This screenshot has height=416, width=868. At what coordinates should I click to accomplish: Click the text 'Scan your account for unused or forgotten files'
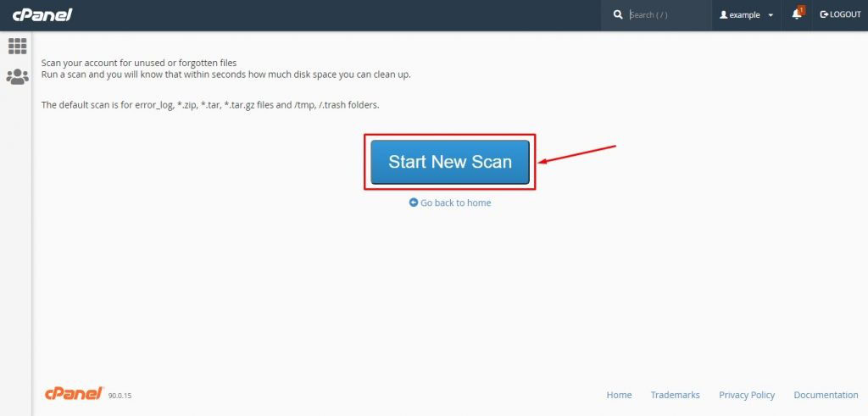tap(139, 63)
